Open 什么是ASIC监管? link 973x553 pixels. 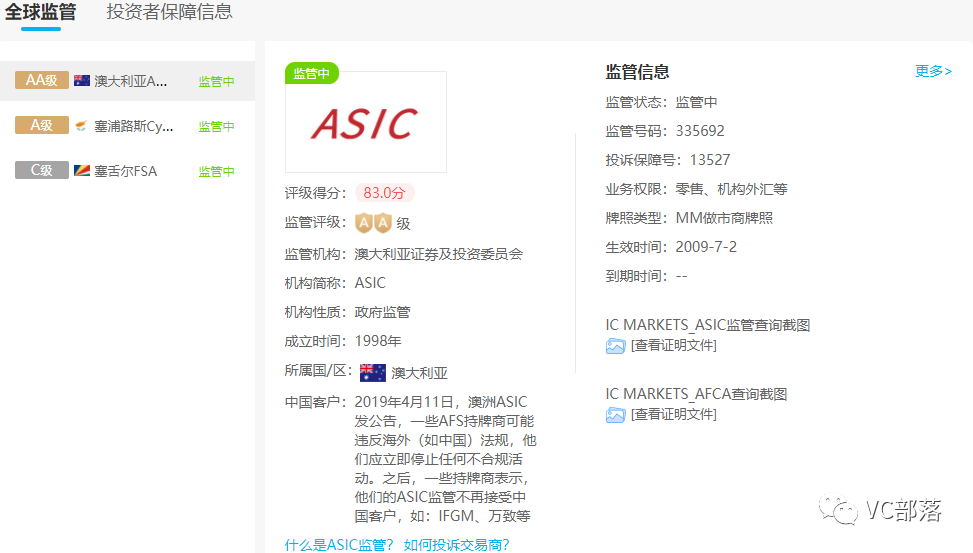click(339, 544)
